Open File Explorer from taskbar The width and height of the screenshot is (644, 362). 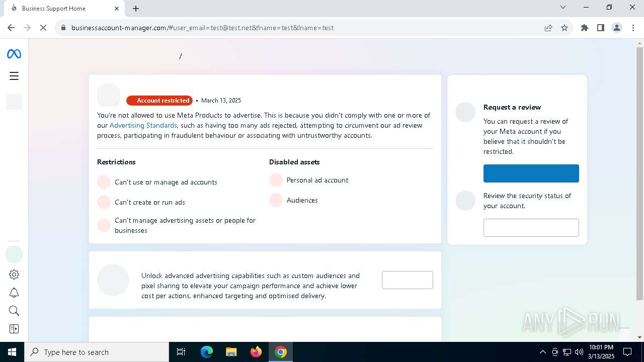[231, 352]
